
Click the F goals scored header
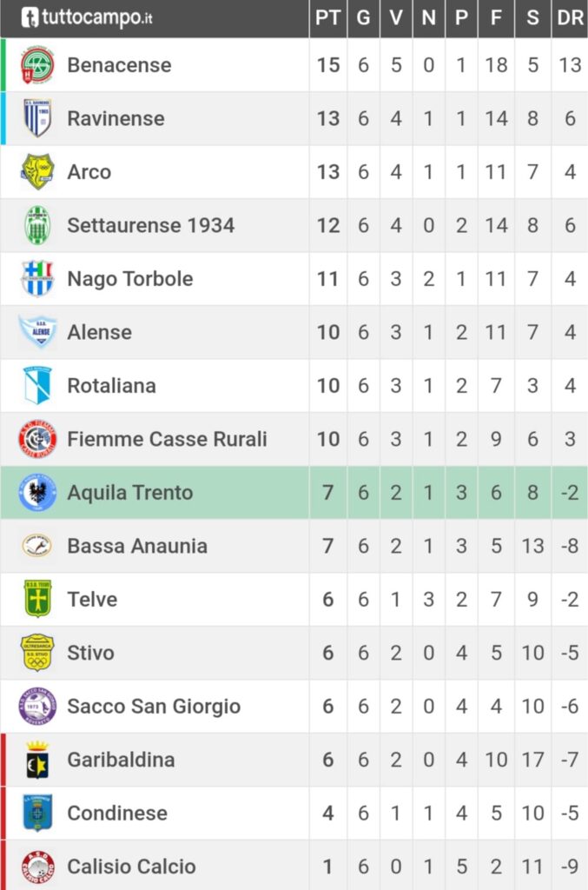pos(496,18)
